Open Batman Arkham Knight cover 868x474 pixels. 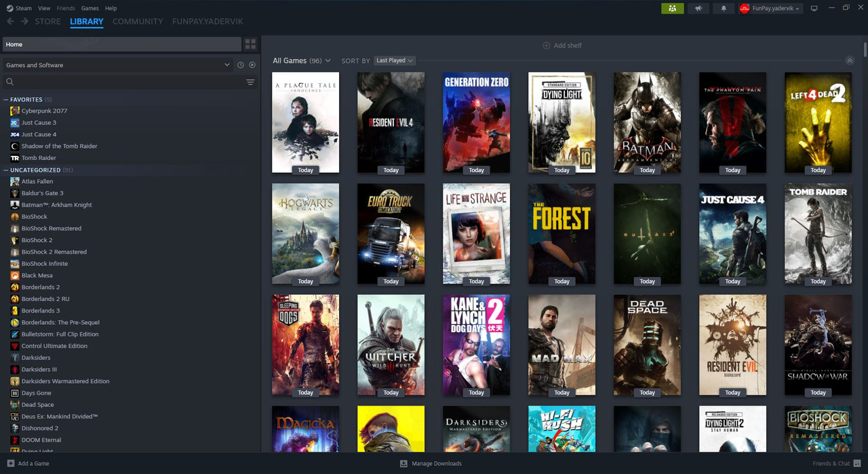coord(648,123)
